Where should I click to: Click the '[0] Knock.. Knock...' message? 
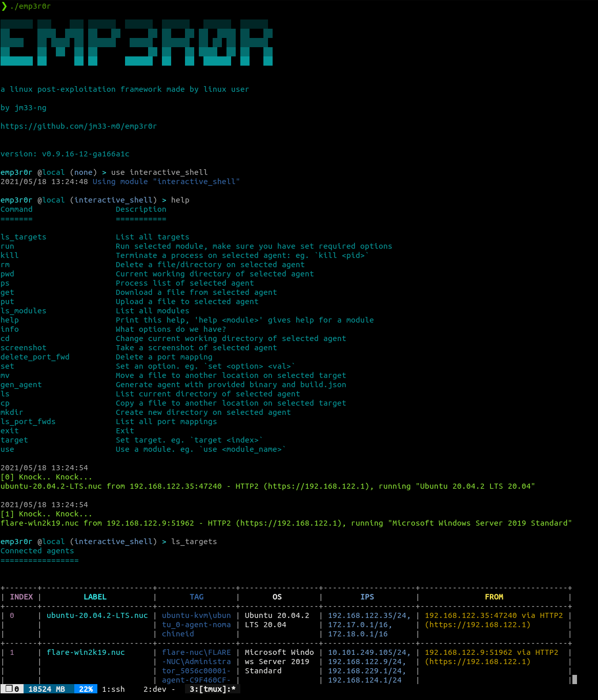coord(47,477)
